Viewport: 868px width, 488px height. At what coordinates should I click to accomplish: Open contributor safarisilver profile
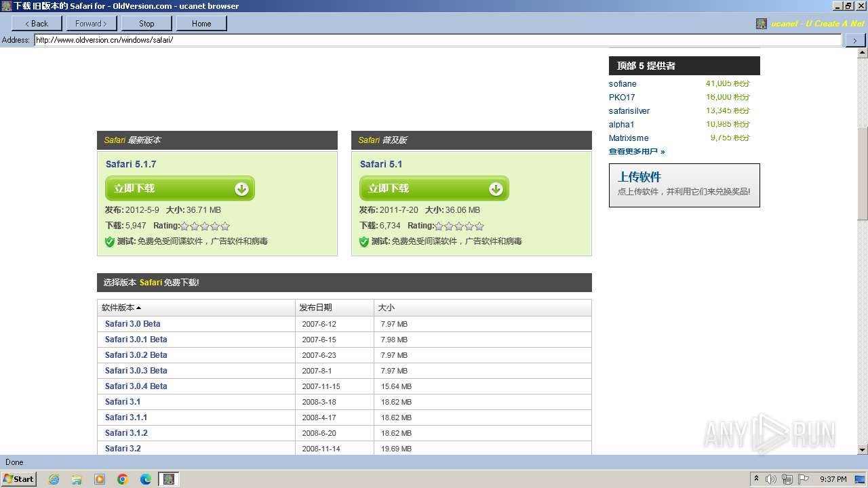click(629, 111)
